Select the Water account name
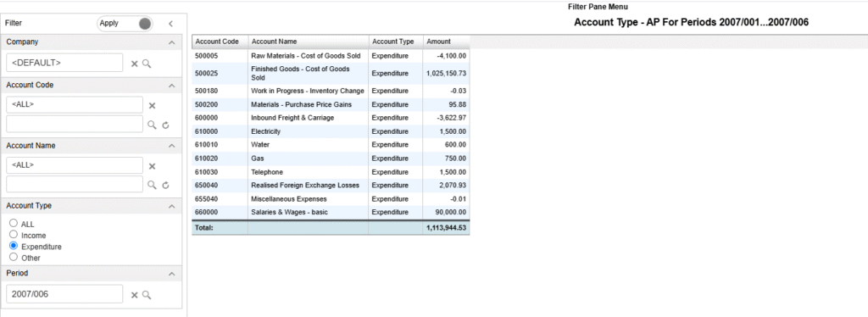The width and height of the screenshot is (868, 317). pos(260,145)
